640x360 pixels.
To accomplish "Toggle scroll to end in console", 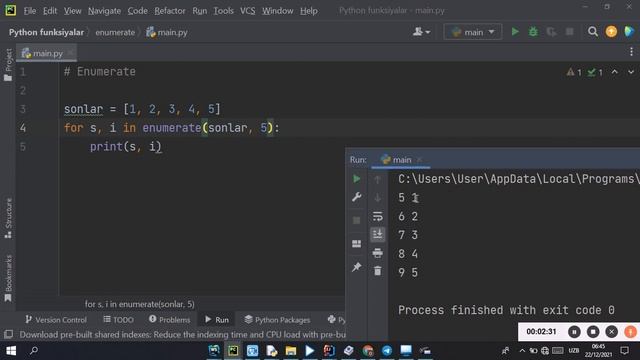I will 378,234.
